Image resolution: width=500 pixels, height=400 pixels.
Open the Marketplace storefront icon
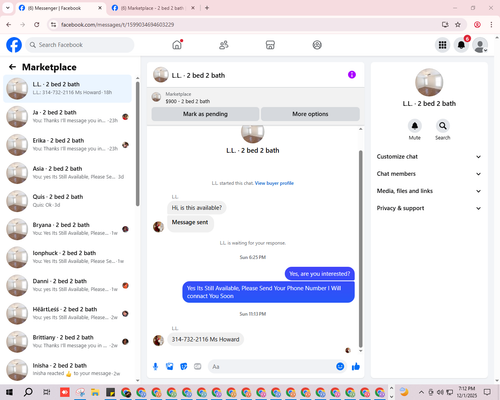click(270, 45)
